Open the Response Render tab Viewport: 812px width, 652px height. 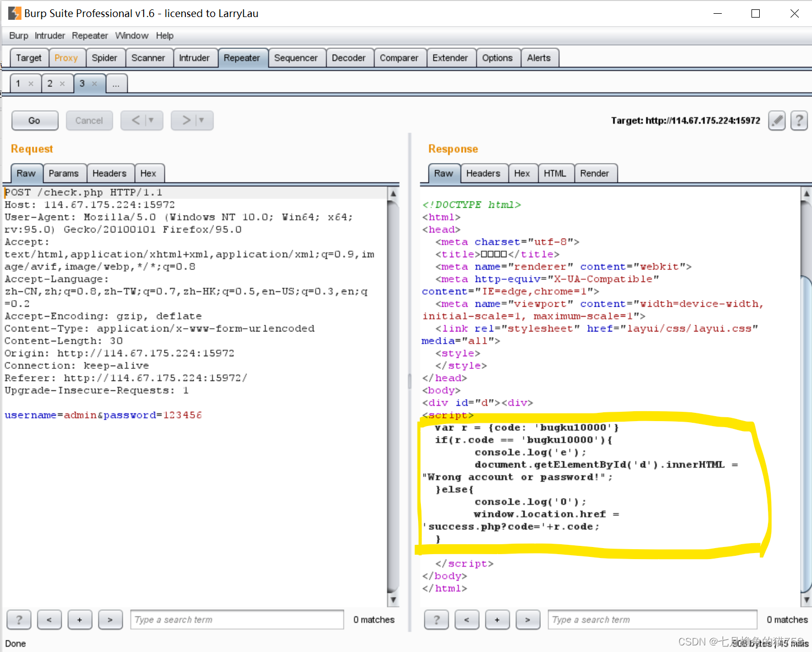[595, 173]
